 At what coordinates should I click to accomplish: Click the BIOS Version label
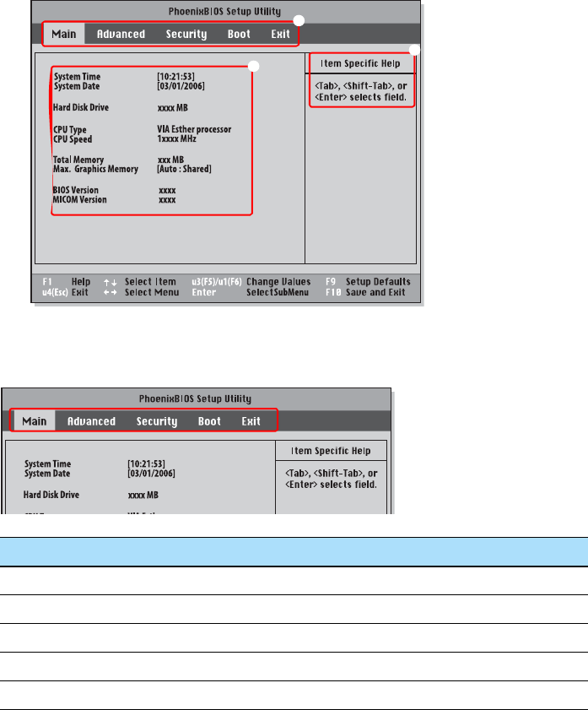[x=76, y=190]
